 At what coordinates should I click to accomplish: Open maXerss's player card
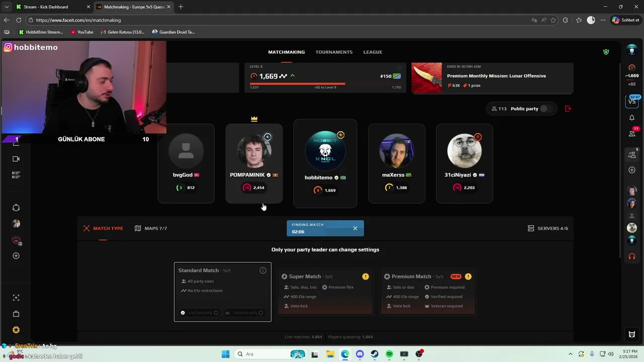click(x=396, y=163)
